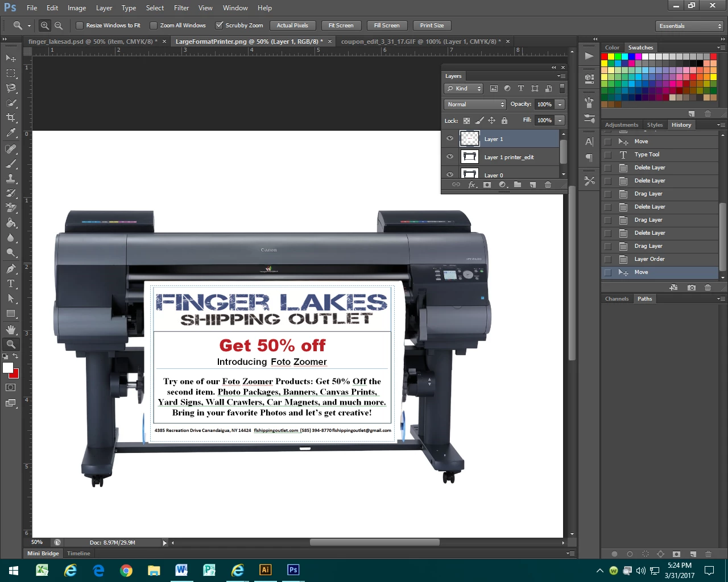Viewport: 728px width, 582px height.
Task: Select the Brush tool
Action: pos(11,163)
